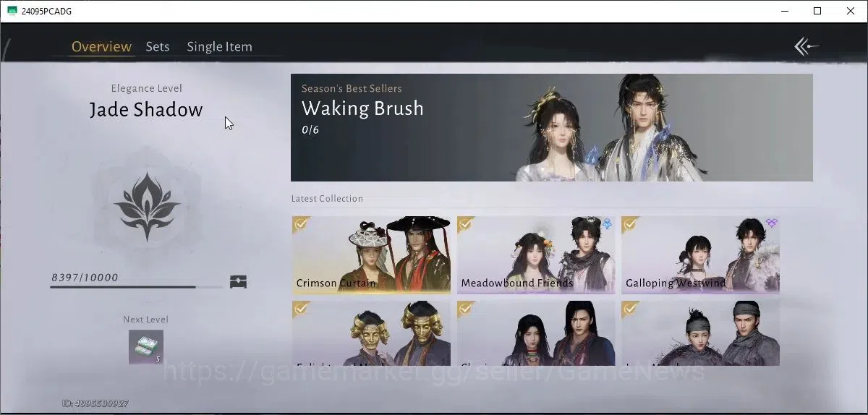Click the Jade Shadow lotus emblem
This screenshot has width=868, height=415.
(x=148, y=206)
